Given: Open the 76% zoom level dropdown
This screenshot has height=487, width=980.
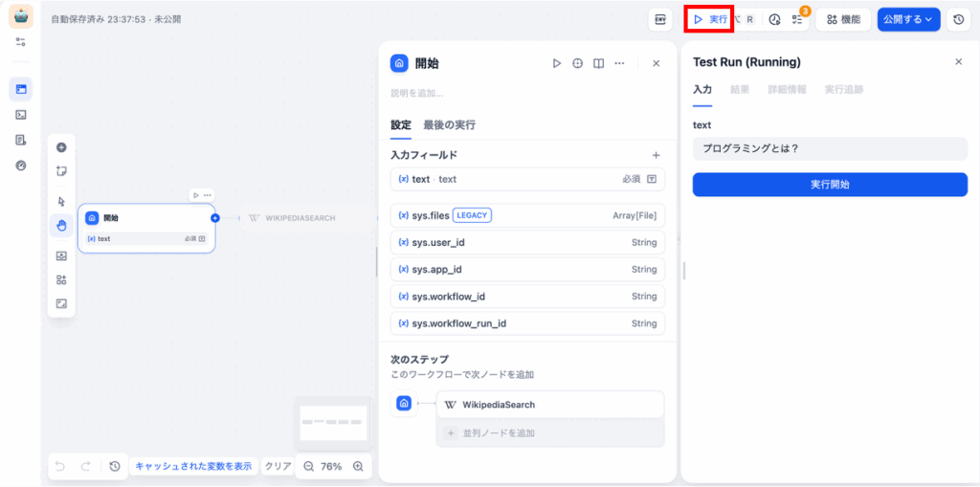Looking at the screenshot, I should (331, 466).
